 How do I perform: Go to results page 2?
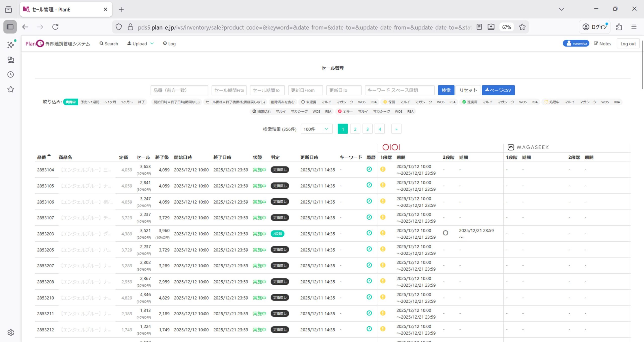355,129
